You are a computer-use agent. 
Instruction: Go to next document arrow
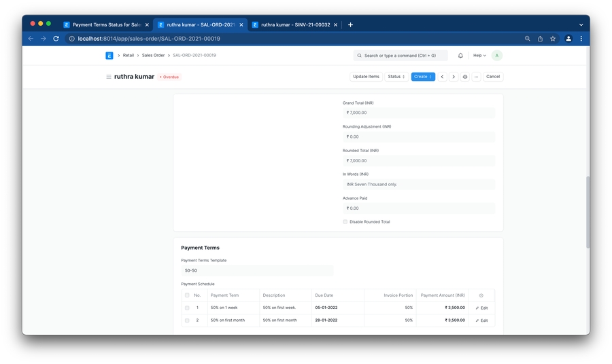tap(454, 77)
